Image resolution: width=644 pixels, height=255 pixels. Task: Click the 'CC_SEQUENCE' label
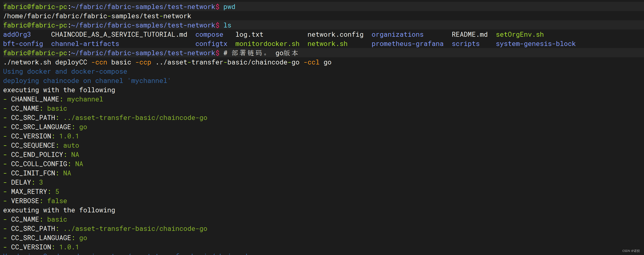coord(33,146)
